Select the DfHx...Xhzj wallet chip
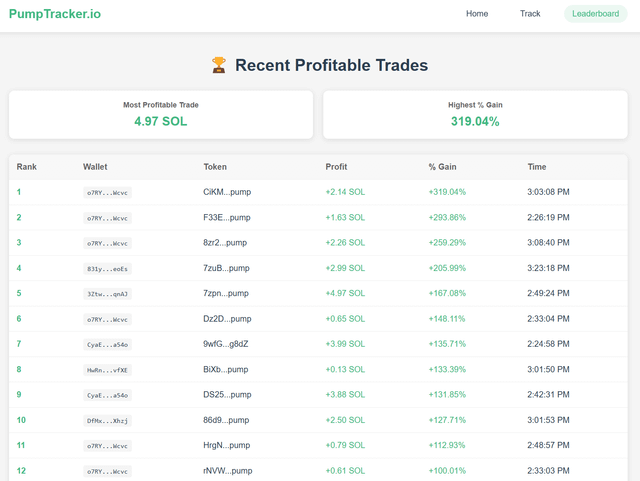This screenshot has width=640, height=481. (x=108, y=421)
